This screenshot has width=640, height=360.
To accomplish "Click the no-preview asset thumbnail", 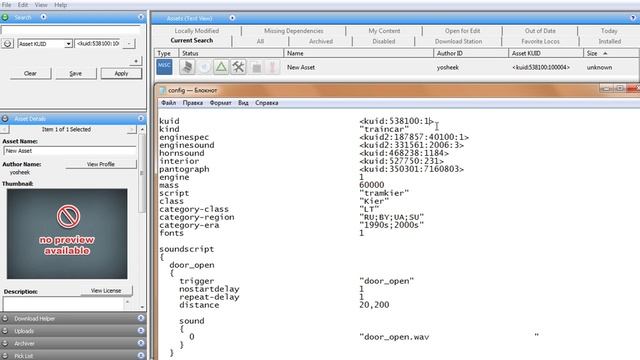I will pyautogui.click(x=67, y=233).
